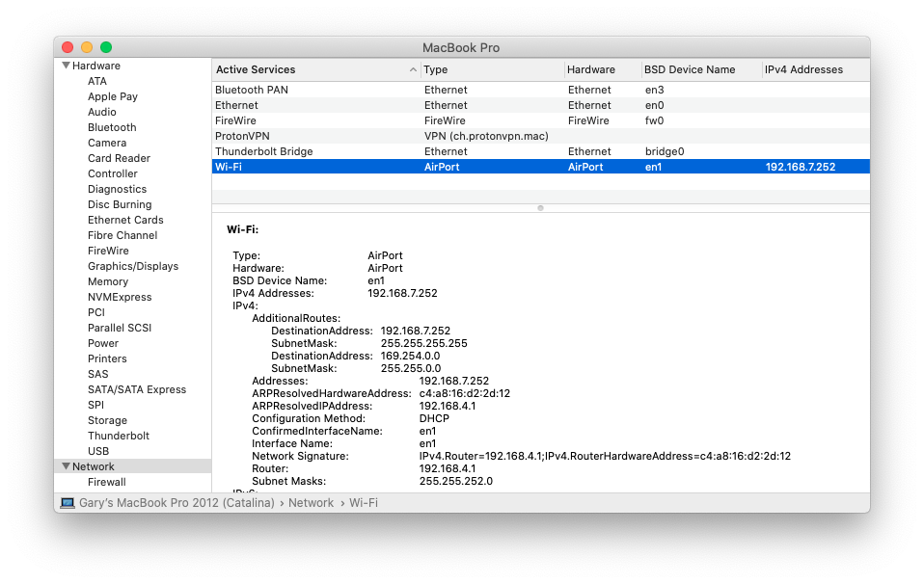Select Apple Pay in sidebar
The image size is (924, 584).
[x=113, y=96]
